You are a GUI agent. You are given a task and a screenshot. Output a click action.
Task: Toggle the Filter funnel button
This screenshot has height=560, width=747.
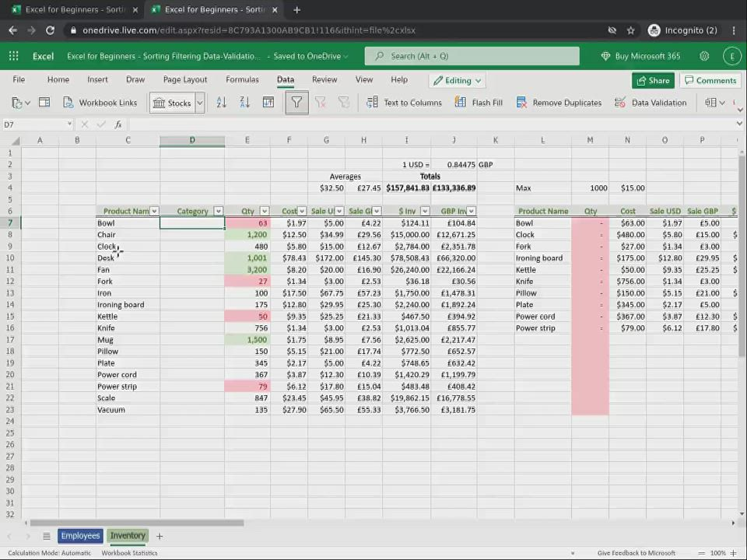click(296, 103)
